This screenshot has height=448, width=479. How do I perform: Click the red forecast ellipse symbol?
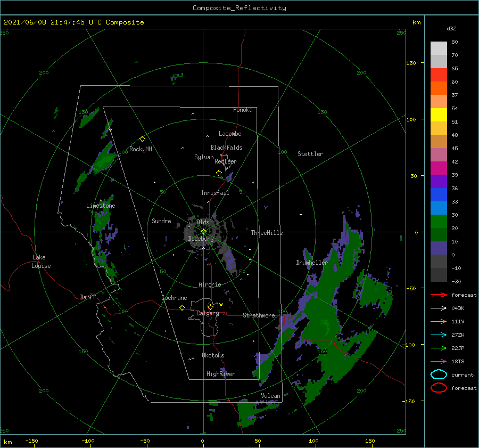pos(439,388)
